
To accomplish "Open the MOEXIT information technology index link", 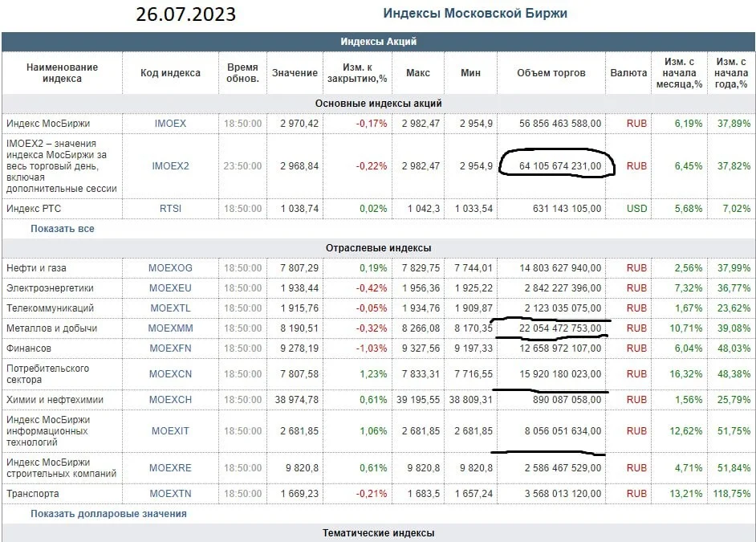I will point(170,430).
